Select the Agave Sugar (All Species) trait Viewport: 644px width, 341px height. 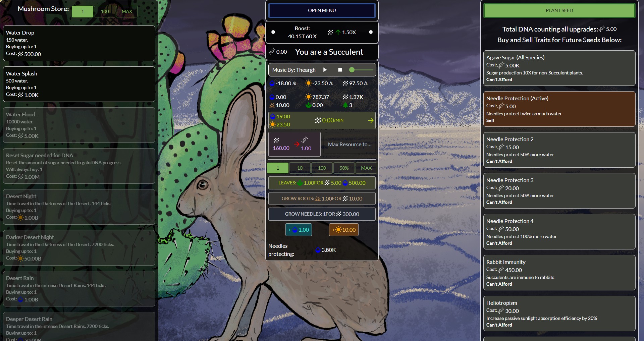point(559,68)
